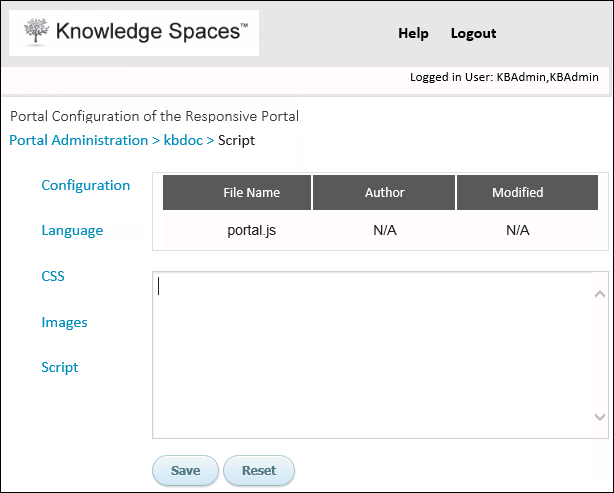This screenshot has width=614, height=493.
Task: Select the Language menu item
Action: (x=72, y=230)
